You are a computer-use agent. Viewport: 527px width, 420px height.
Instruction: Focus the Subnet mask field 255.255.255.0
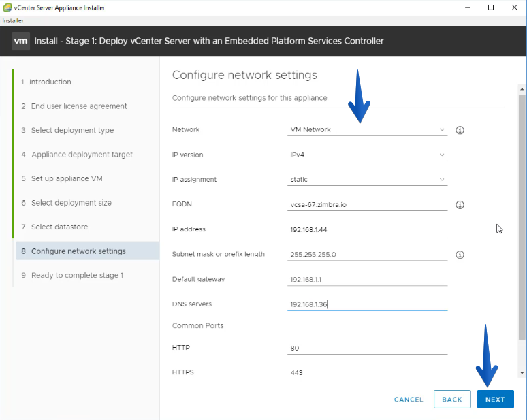coord(367,255)
